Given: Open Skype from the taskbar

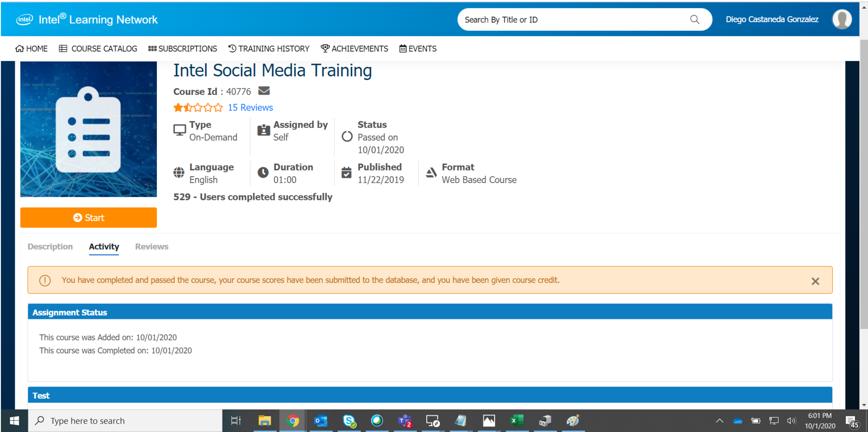Looking at the screenshot, I should (x=349, y=421).
